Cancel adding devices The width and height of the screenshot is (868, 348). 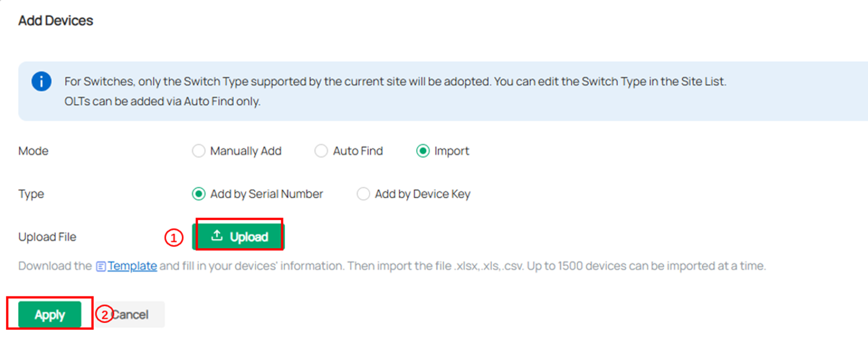point(130,315)
